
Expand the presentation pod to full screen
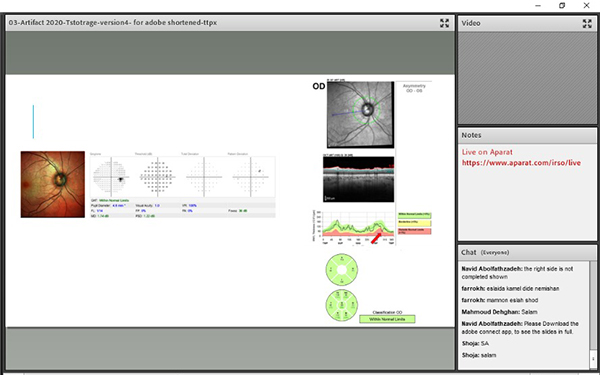pos(444,23)
